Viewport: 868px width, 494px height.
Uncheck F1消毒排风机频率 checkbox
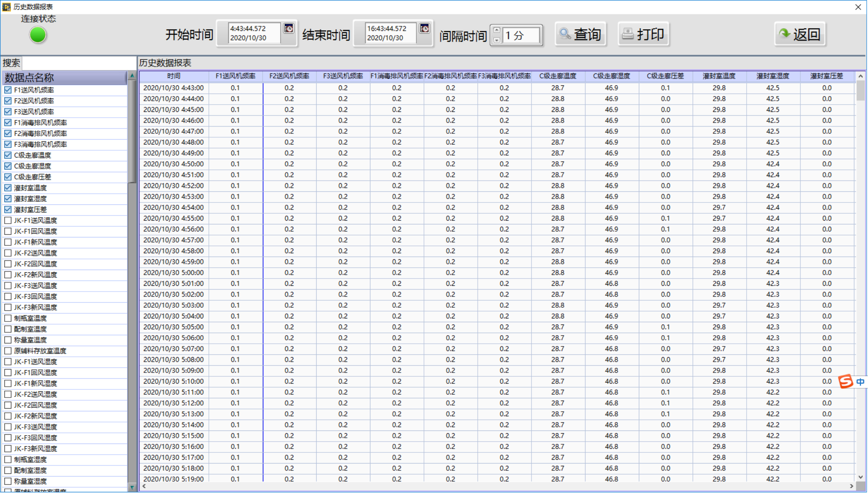8,123
